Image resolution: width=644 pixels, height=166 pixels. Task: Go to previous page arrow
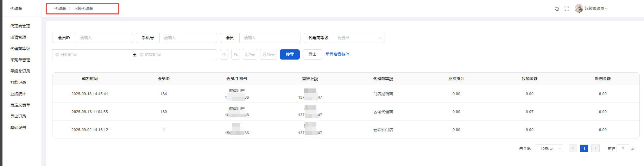pos(573,148)
